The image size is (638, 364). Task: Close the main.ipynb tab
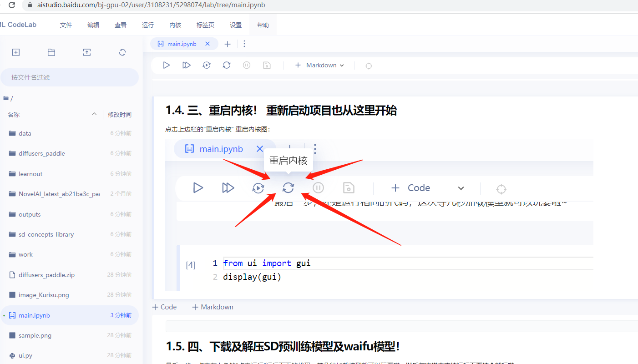click(208, 44)
